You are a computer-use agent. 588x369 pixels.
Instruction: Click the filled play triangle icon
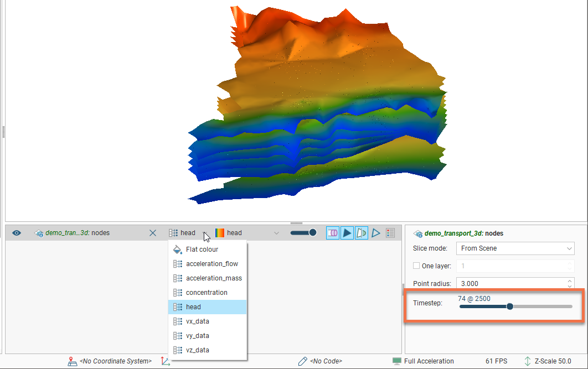[x=347, y=233]
